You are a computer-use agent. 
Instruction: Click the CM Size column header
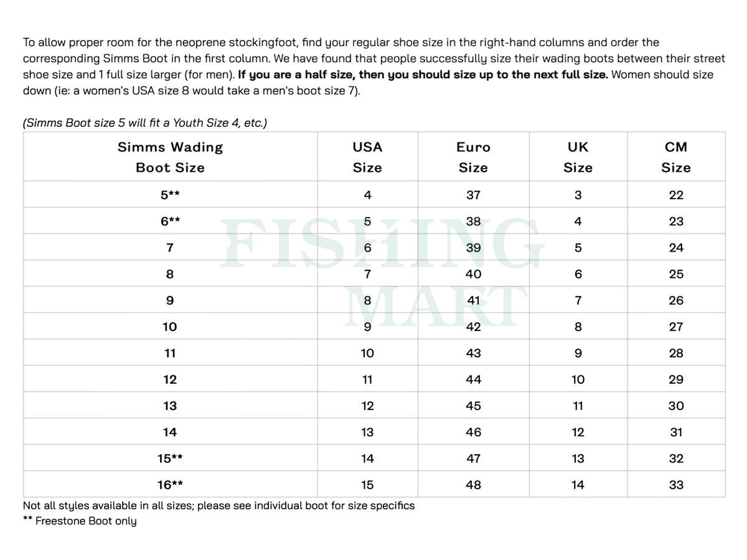[x=676, y=157]
